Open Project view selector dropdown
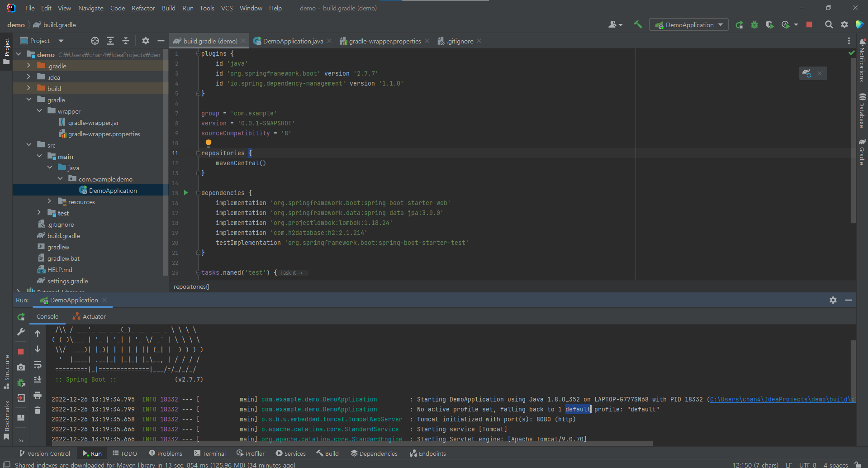868x468 pixels. tap(42, 41)
